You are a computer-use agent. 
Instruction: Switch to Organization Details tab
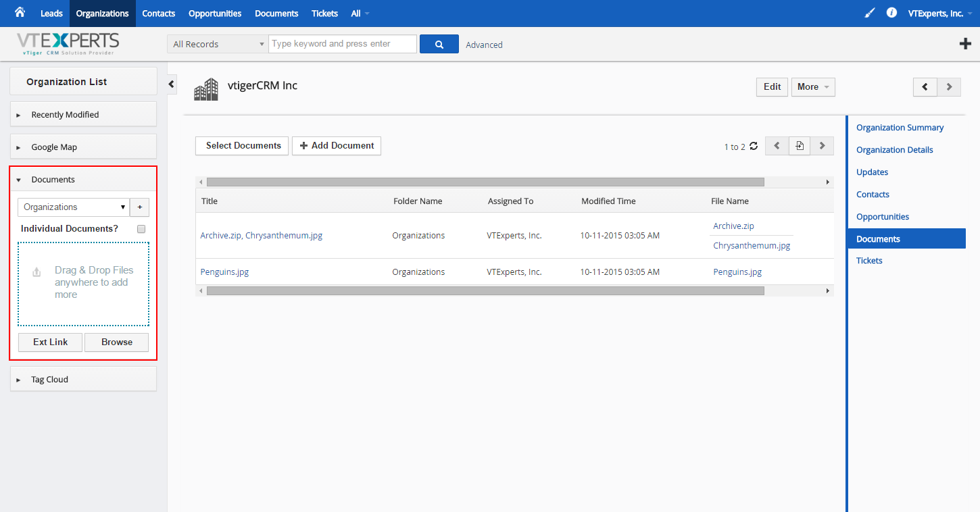point(894,150)
